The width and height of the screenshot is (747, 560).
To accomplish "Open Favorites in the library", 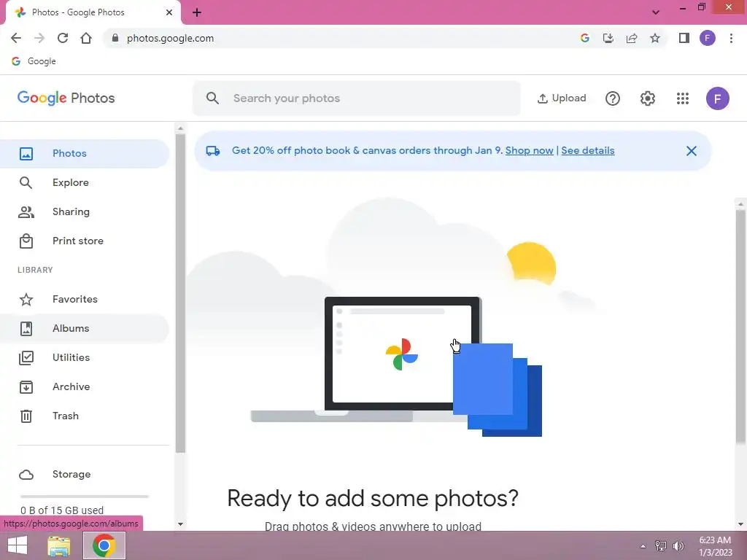I will tap(85, 299).
